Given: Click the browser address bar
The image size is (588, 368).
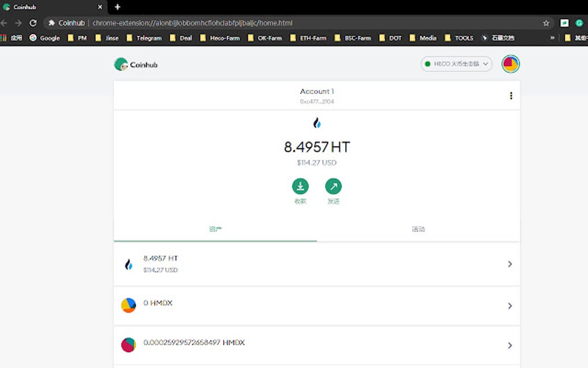Looking at the screenshot, I should (x=231, y=23).
